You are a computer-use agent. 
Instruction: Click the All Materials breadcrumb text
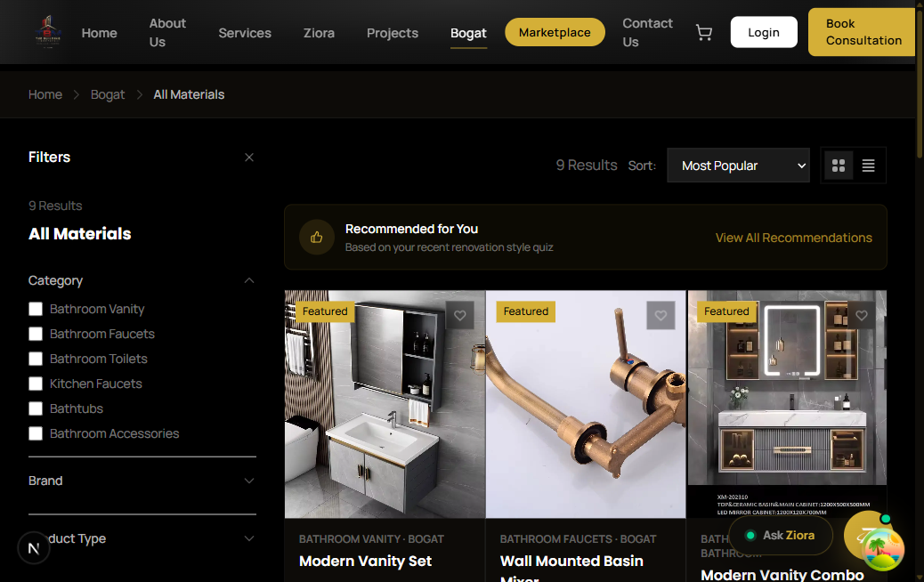[x=189, y=95]
